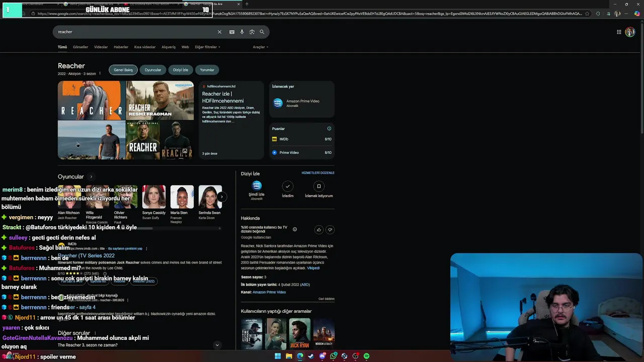Viewport: 644px width, 362px height.
Task: Open the Bosch Legacy related thumbnail
Action: click(324, 333)
